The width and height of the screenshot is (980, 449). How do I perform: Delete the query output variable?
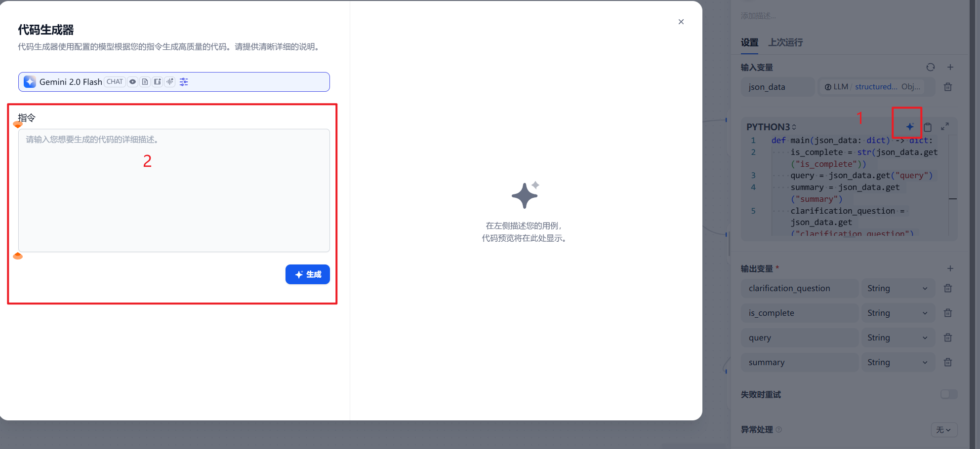948,337
